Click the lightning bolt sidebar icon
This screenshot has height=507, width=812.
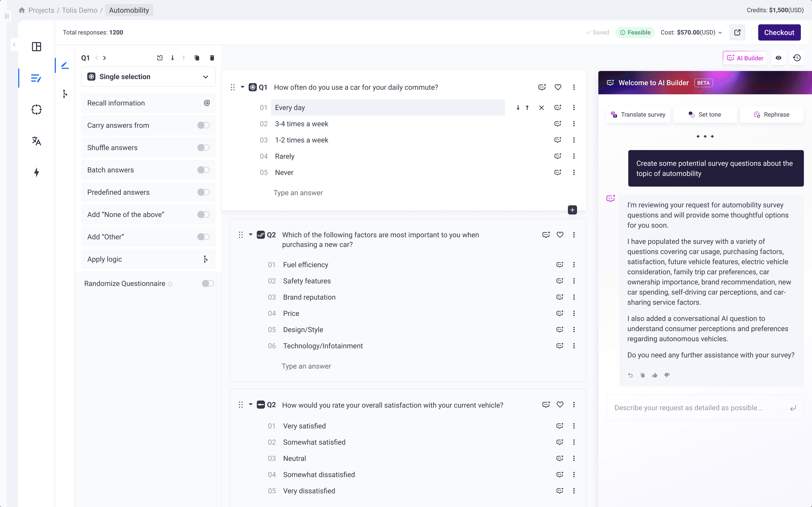tap(36, 172)
